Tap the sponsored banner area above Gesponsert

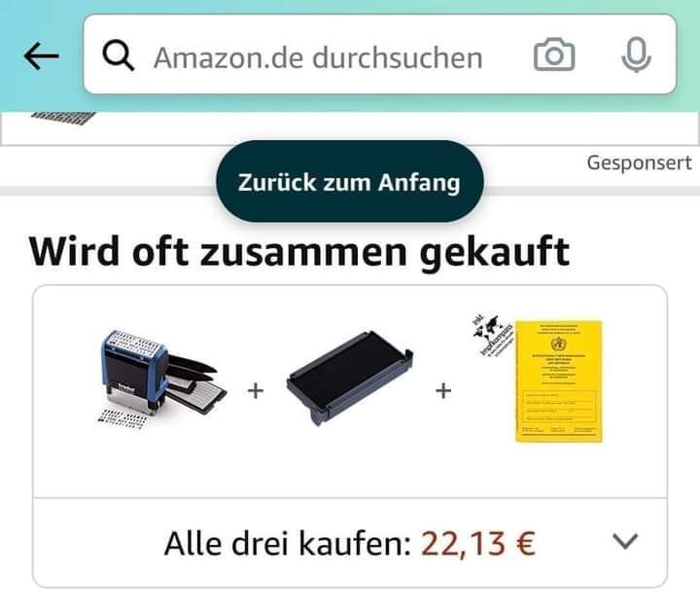tap(350, 128)
